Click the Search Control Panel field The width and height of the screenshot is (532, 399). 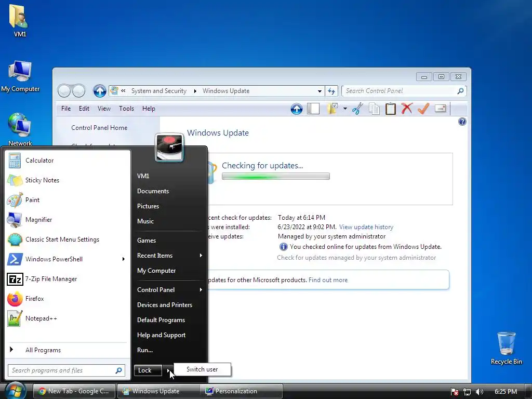point(404,91)
